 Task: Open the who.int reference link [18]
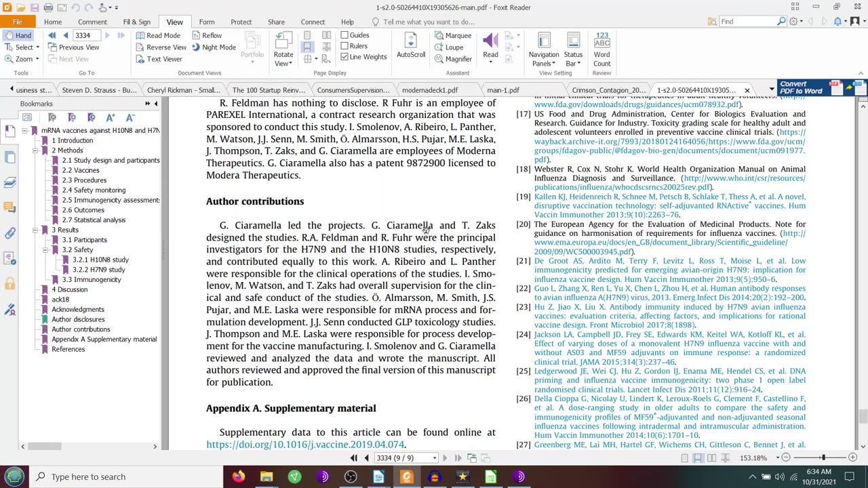670,182
